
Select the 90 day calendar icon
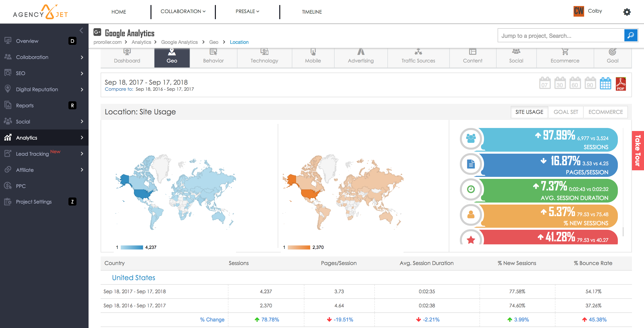click(590, 83)
